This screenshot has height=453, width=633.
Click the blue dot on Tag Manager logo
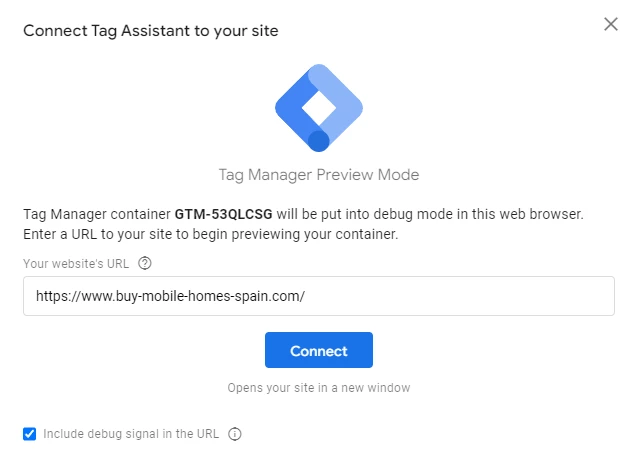[319, 141]
